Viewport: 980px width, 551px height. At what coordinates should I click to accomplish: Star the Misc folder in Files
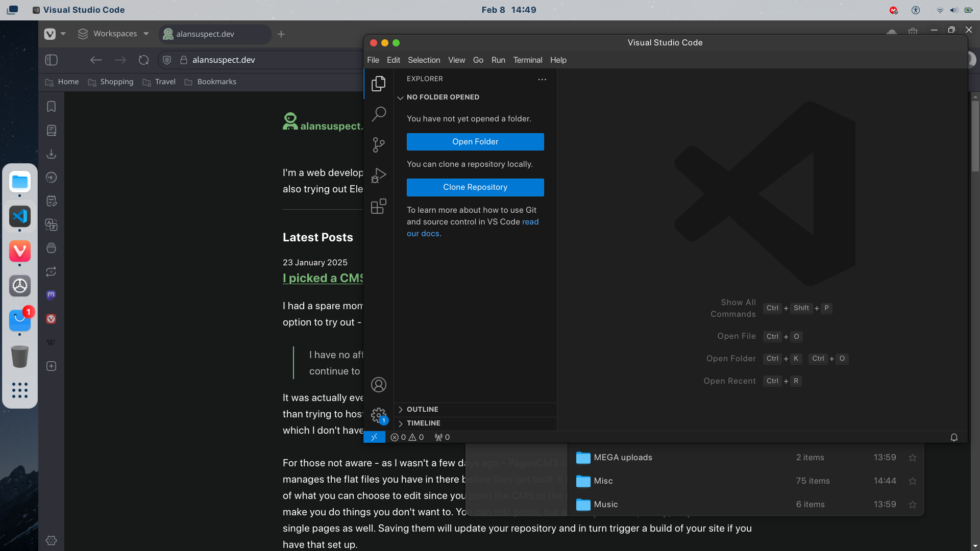point(912,481)
